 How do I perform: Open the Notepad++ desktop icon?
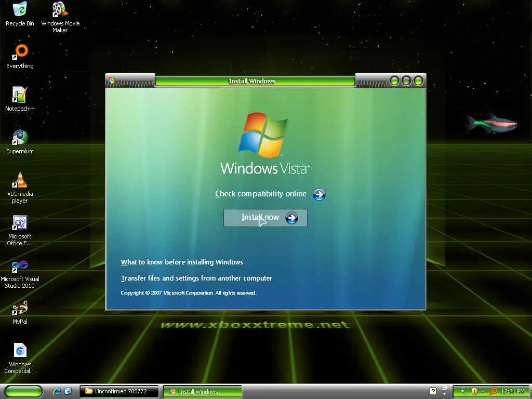point(20,99)
